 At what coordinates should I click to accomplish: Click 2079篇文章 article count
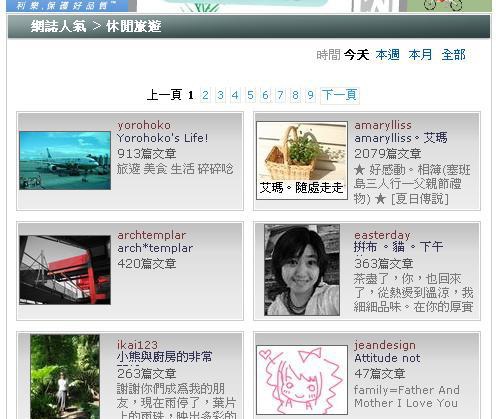(x=388, y=154)
